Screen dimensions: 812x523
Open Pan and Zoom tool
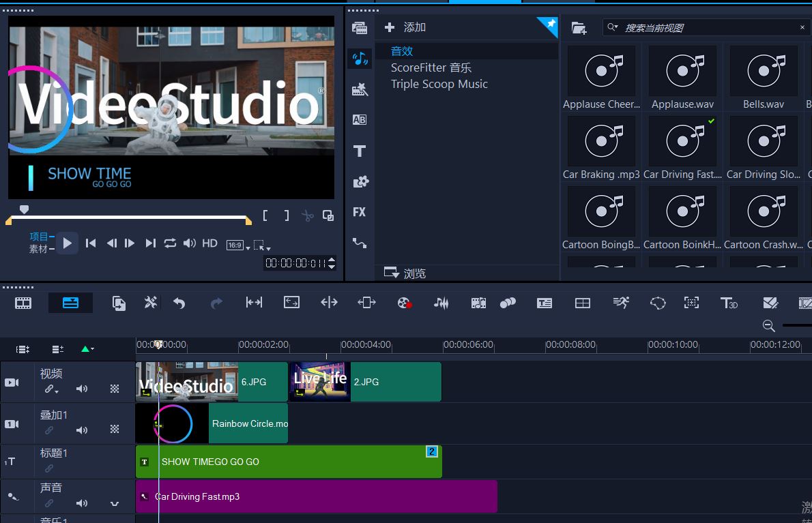click(691, 303)
